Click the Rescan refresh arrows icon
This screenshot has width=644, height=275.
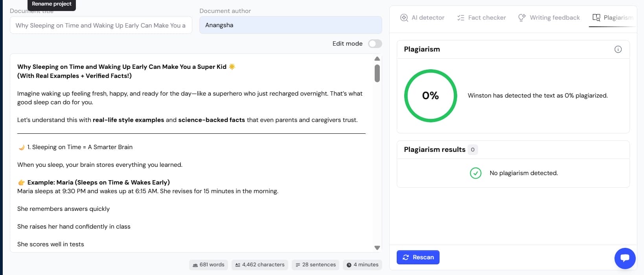pos(406,257)
